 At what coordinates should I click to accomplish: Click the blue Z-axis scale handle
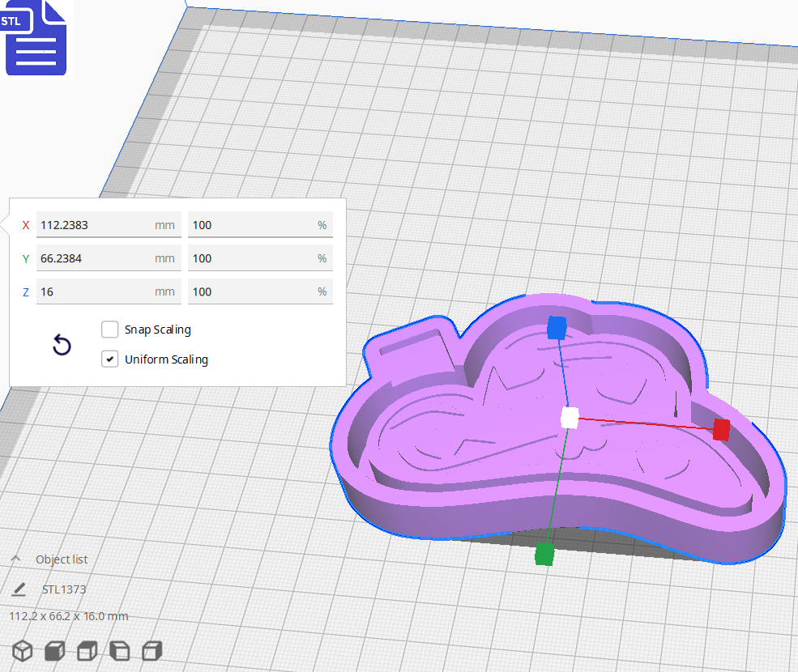(556, 327)
